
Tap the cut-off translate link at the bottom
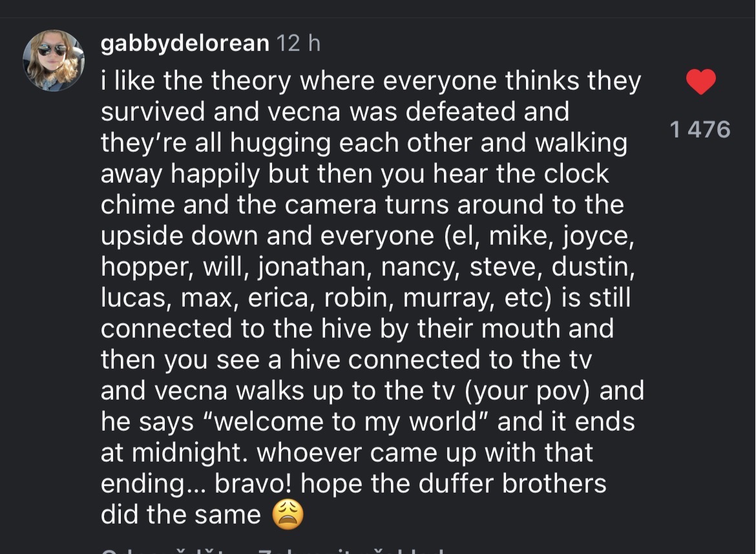362,551
